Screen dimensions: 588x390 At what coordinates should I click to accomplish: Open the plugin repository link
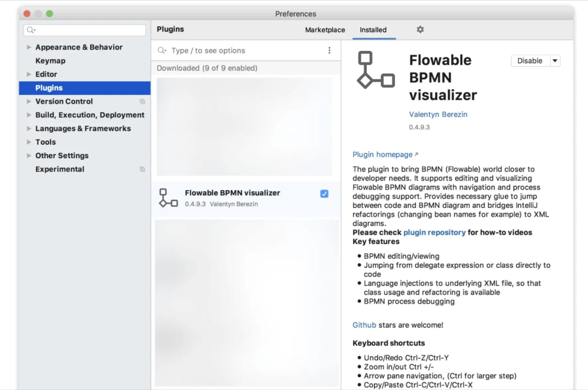pos(434,232)
